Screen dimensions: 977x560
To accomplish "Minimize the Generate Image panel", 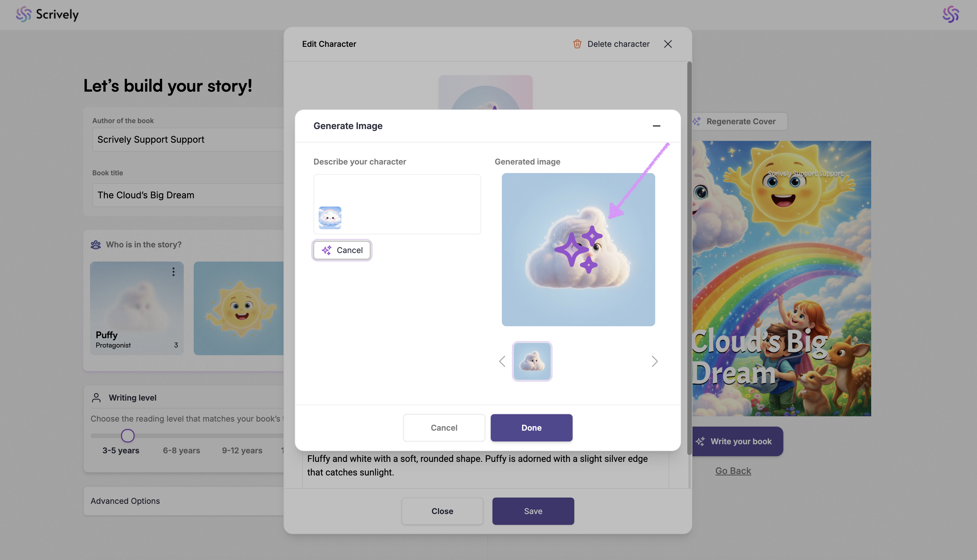I will pos(656,126).
